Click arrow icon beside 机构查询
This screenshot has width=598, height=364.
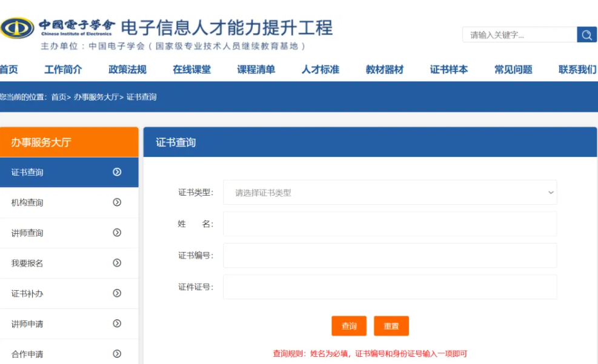click(x=117, y=202)
